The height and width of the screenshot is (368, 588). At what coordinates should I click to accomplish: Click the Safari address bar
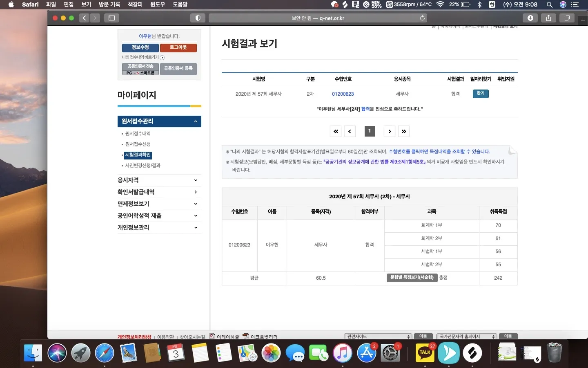318,18
